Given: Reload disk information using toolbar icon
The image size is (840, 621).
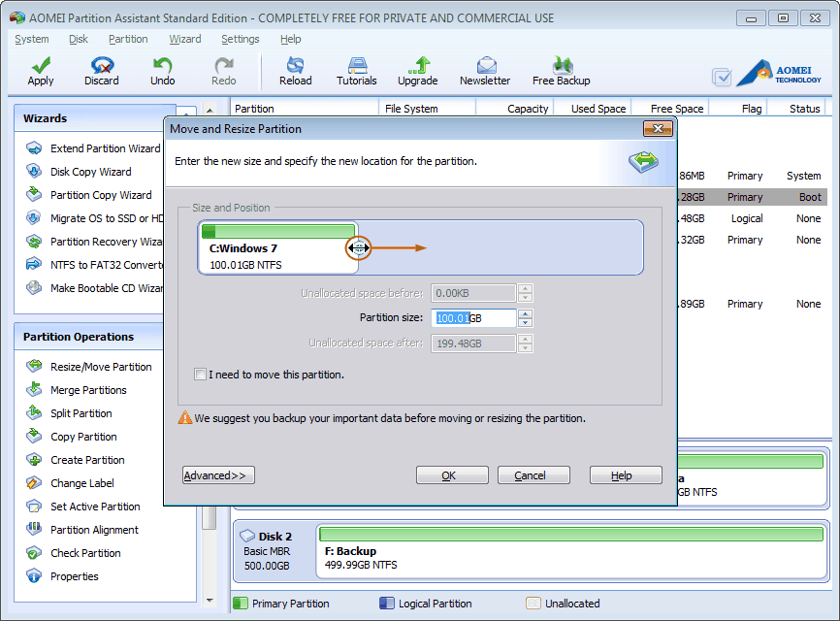Looking at the screenshot, I should tap(295, 70).
